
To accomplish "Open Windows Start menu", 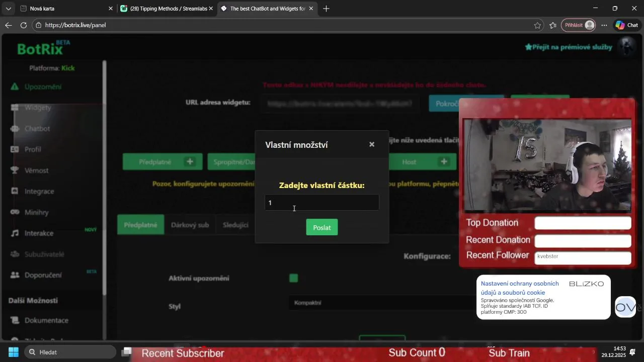I will 14,352.
